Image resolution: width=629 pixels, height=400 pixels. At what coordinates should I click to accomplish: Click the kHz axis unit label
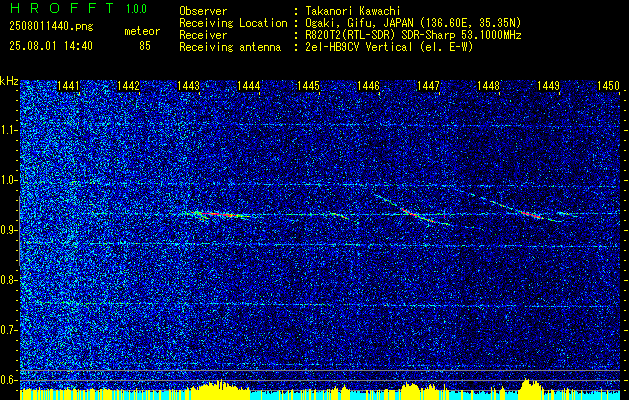point(9,81)
